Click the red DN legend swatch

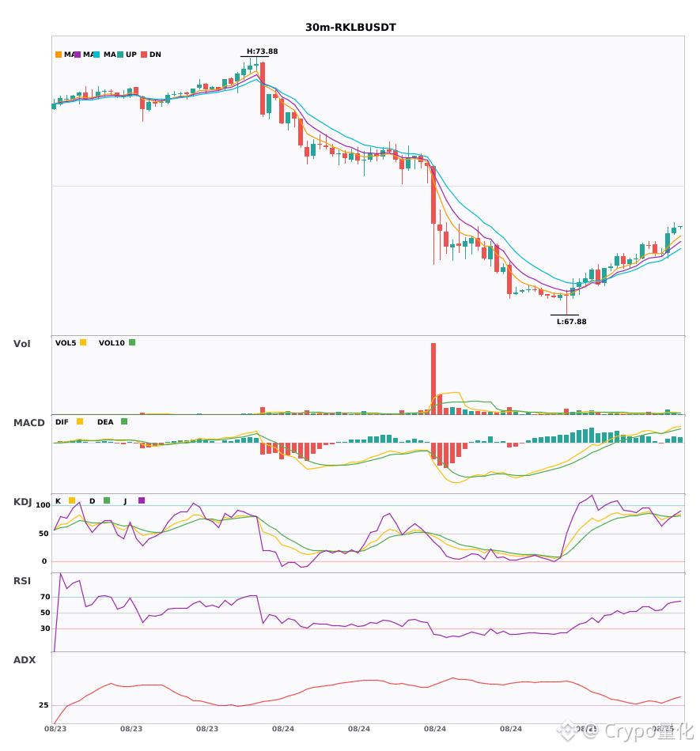click(144, 55)
